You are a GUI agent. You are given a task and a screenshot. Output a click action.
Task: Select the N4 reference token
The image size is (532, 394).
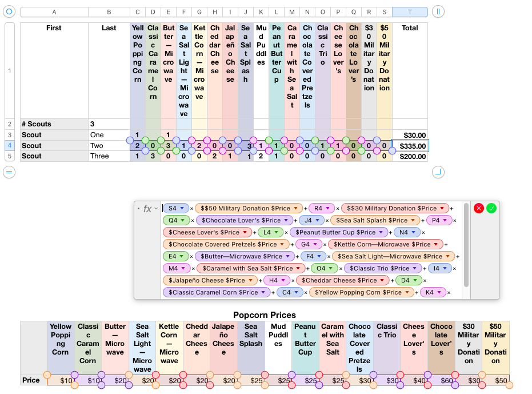(x=407, y=232)
